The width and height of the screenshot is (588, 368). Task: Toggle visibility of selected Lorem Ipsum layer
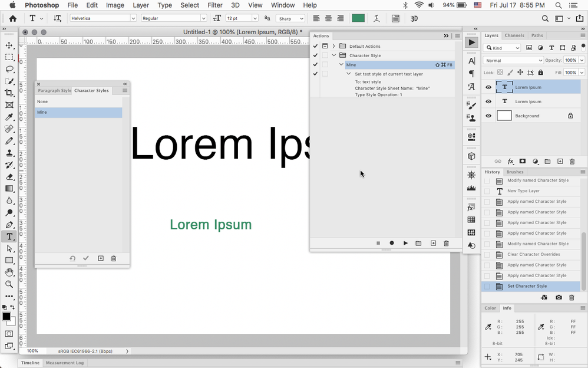tap(488, 87)
